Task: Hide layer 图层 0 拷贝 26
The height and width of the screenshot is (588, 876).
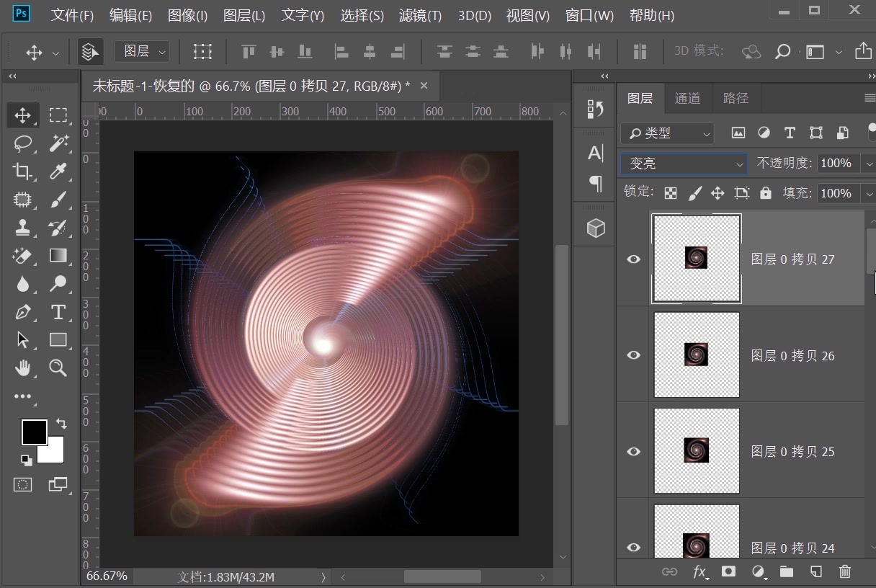Action: click(x=633, y=355)
